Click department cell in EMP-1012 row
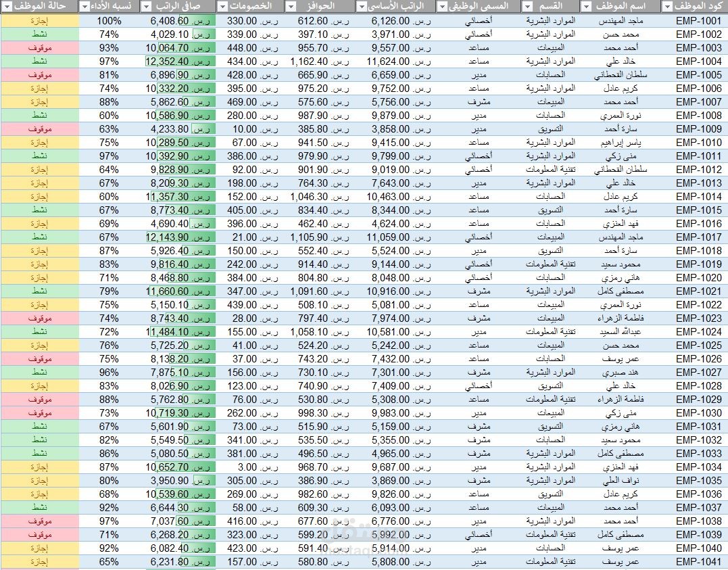 pos(551,170)
